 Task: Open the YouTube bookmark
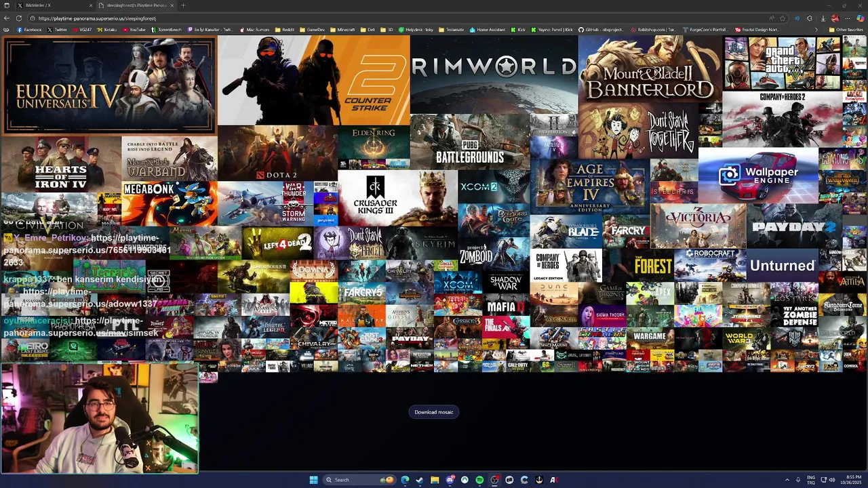point(134,30)
